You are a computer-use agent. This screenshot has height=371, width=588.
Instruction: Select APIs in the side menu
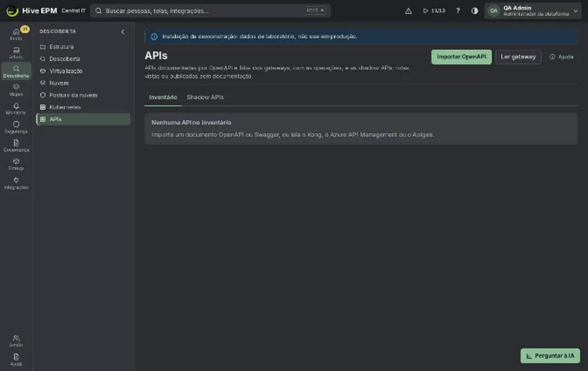tap(83, 120)
